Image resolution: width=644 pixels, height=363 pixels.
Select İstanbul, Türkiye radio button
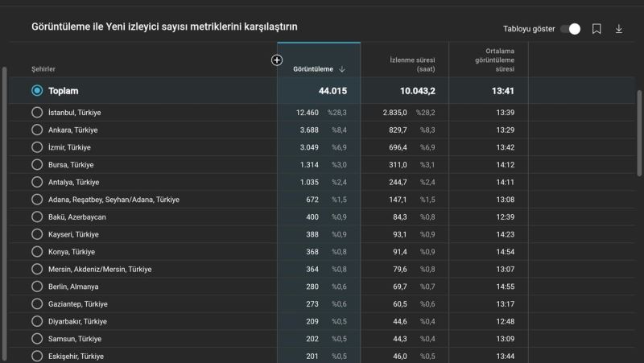(x=37, y=113)
